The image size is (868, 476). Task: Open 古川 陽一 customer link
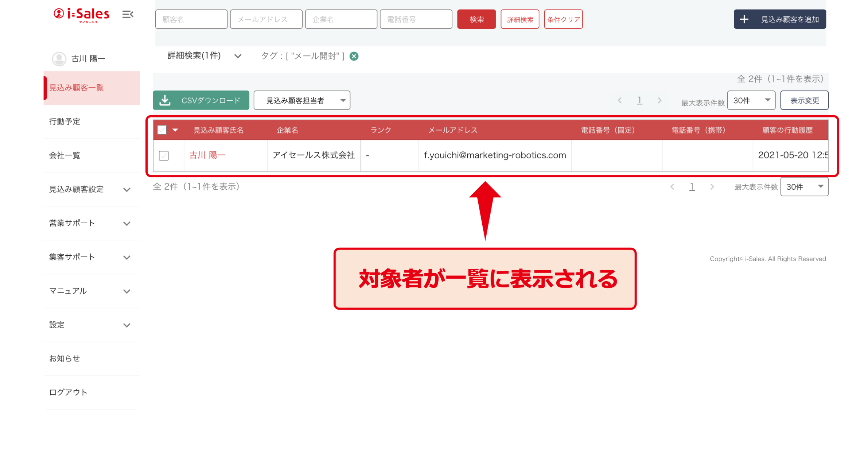[x=207, y=155]
